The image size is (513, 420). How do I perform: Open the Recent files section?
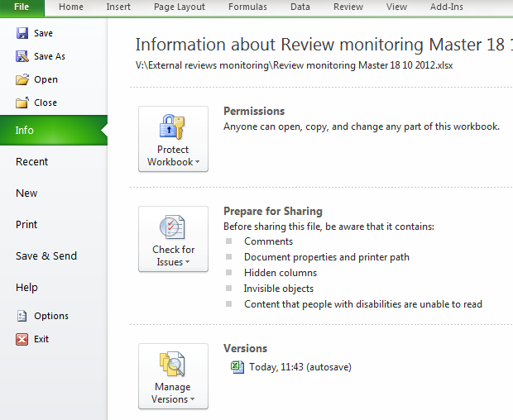pyautogui.click(x=32, y=162)
